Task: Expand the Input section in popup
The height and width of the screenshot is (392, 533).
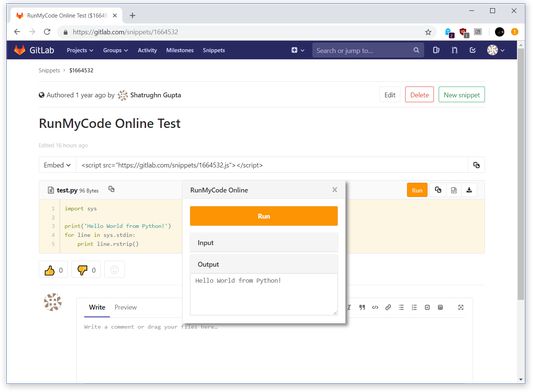Action: [x=264, y=243]
